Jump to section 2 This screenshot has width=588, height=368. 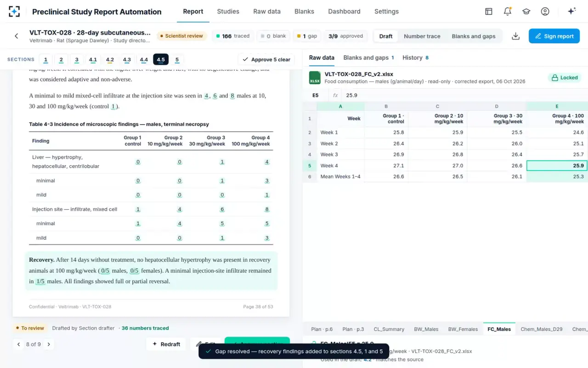61,59
